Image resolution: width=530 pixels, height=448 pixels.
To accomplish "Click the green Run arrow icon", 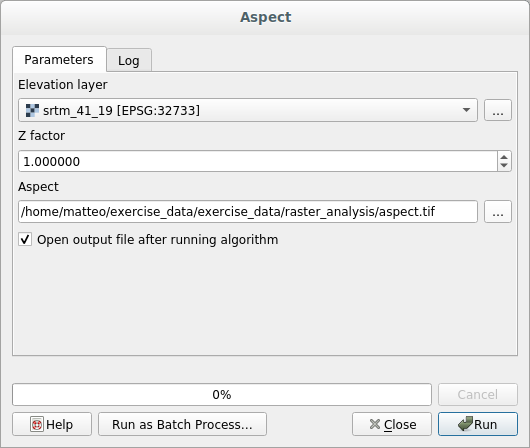I will pyautogui.click(x=465, y=424).
